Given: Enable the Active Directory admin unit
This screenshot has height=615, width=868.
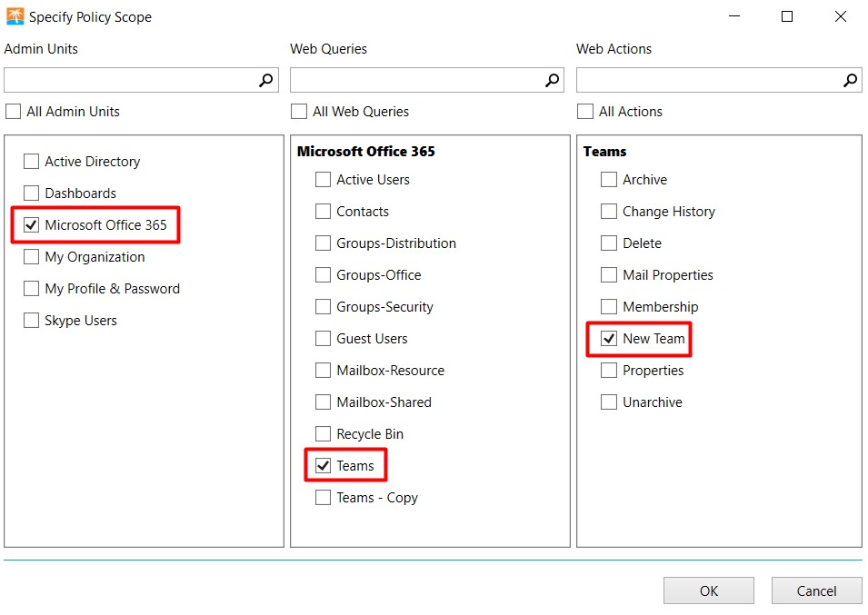Looking at the screenshot, I should pos(32,162).
